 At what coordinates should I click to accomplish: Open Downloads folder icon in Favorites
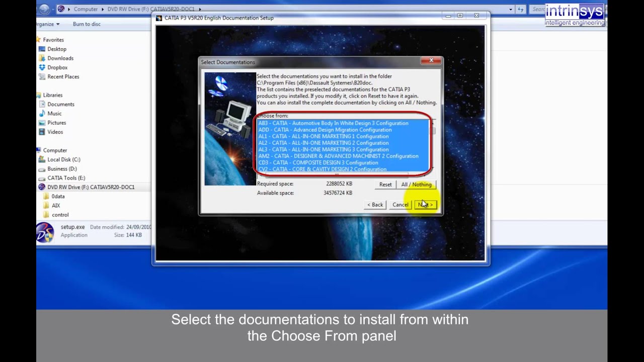tap(42, 58)
